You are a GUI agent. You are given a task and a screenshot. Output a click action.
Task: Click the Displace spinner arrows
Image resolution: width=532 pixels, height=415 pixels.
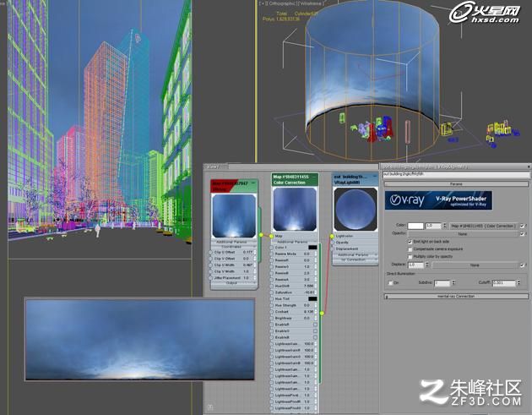click(x=427, y=265)
